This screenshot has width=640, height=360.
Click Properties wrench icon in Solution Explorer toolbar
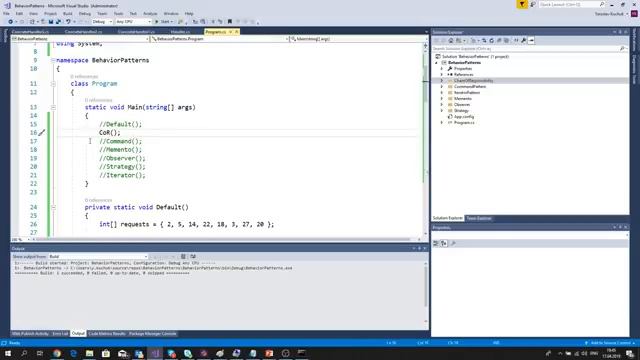point(524,40)
